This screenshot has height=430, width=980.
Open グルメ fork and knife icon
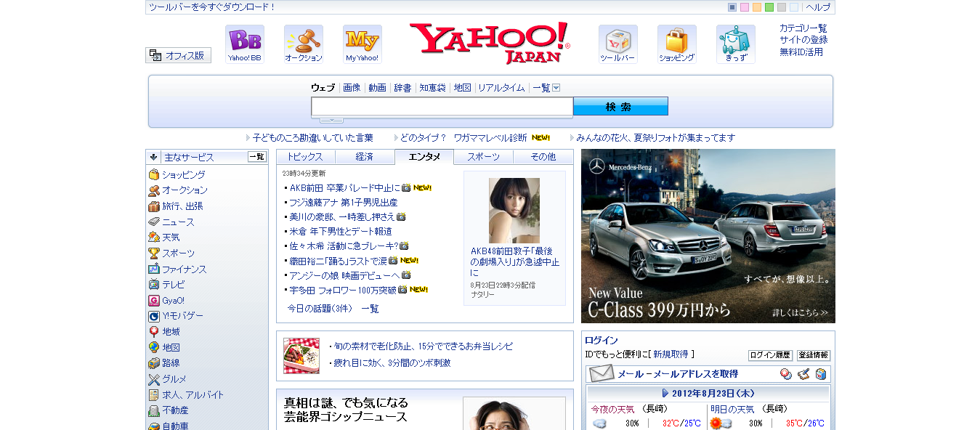[x=154, y=379]
